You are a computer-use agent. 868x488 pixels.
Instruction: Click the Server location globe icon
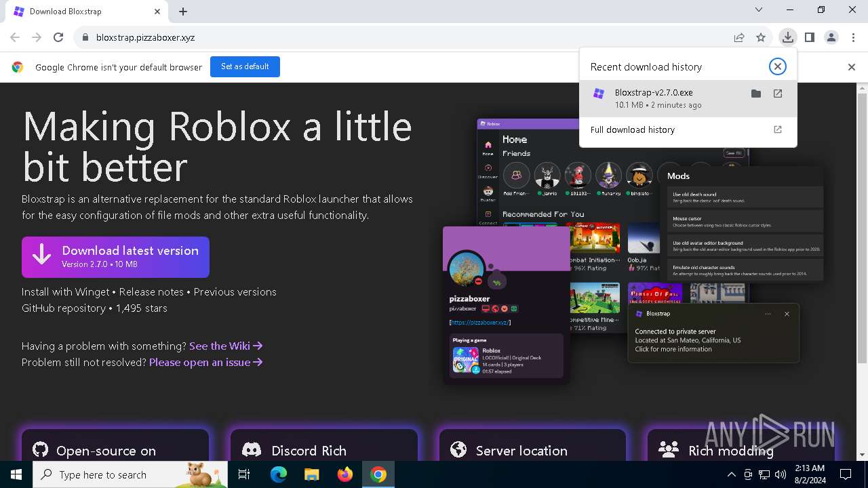pos(458,450)
